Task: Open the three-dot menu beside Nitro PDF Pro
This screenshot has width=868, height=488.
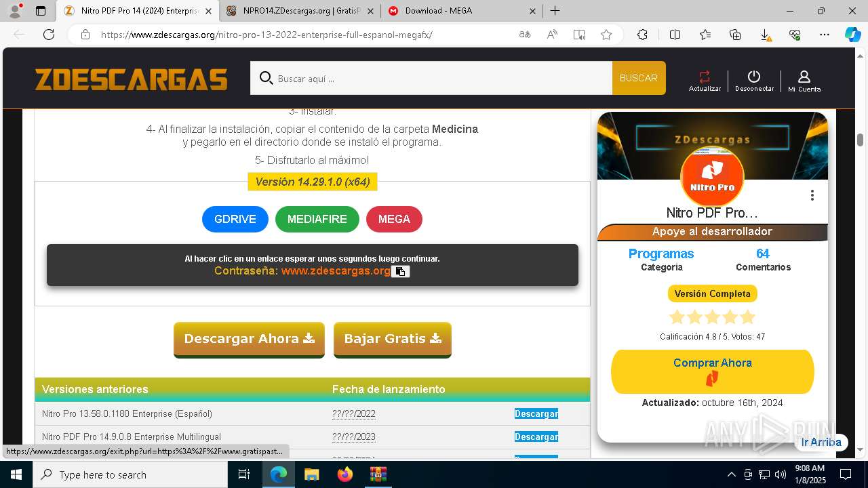Action: point(812,195)
